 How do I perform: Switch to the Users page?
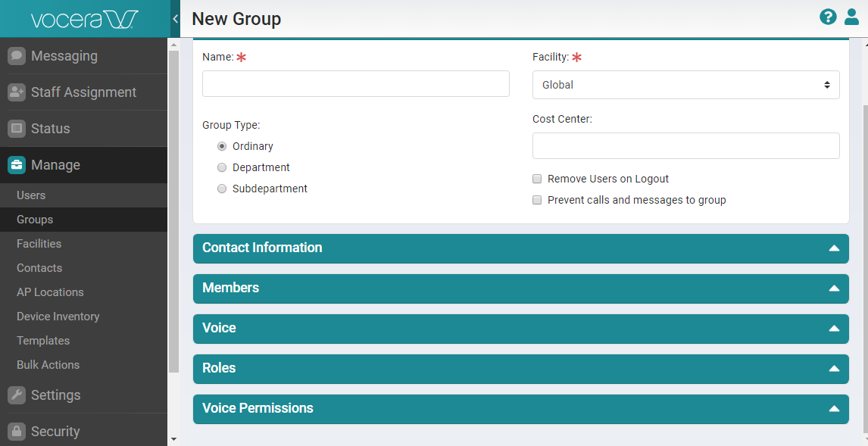(31, 195)
